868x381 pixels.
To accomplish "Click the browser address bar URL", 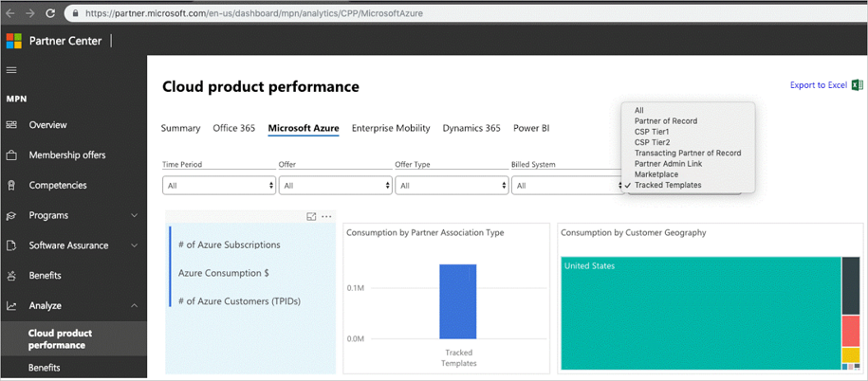I will click(x=254, y=13).
